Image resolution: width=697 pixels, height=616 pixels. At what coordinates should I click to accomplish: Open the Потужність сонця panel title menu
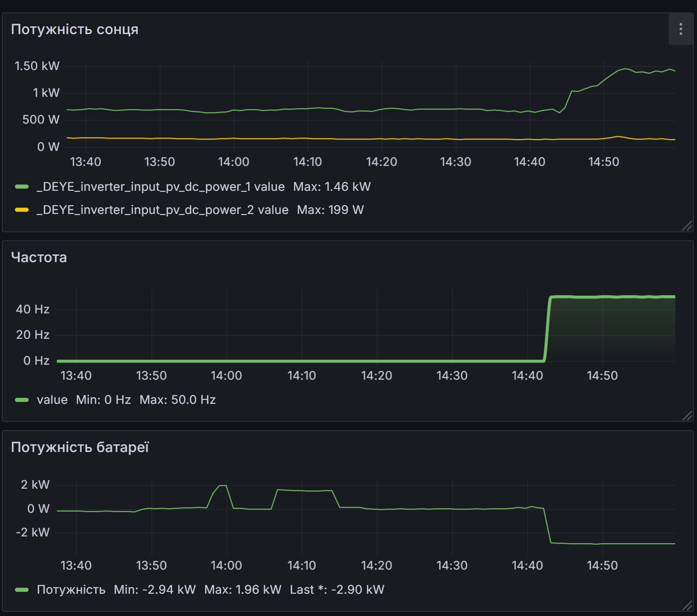(x=75, y=30)
